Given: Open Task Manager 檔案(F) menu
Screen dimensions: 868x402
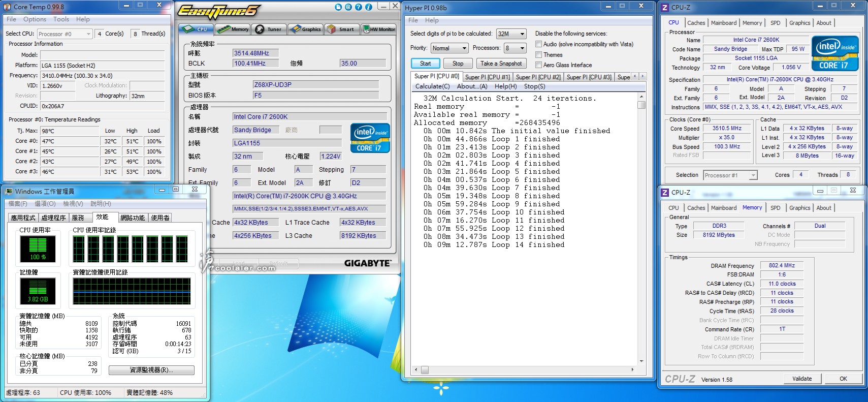Looking at the screenshot, I should pyautogui.click(x=18, y=204).
